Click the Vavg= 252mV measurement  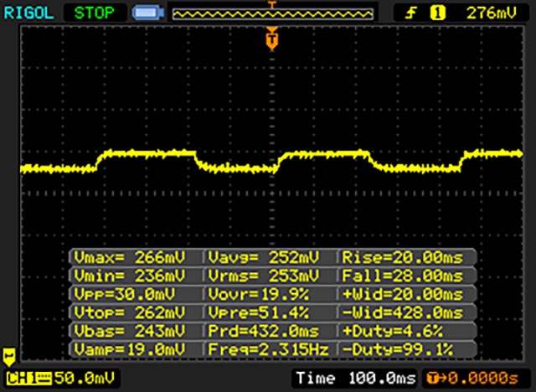coord(265,257)
